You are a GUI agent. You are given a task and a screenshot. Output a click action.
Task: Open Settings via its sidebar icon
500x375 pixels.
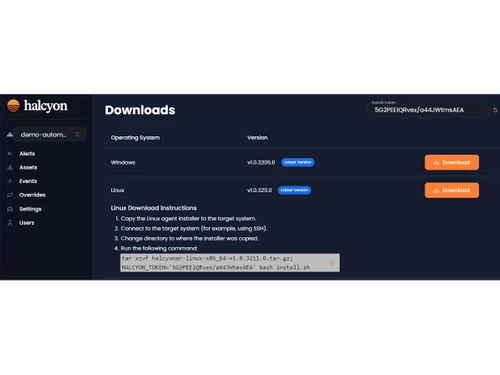click(x=10, y=209)
